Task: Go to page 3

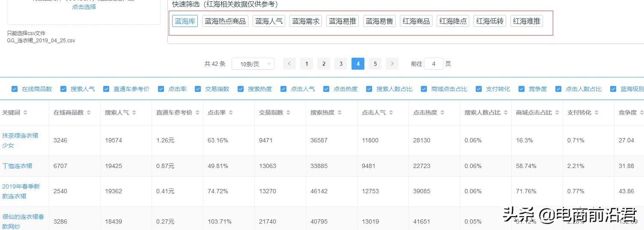Action: (341, 64)
